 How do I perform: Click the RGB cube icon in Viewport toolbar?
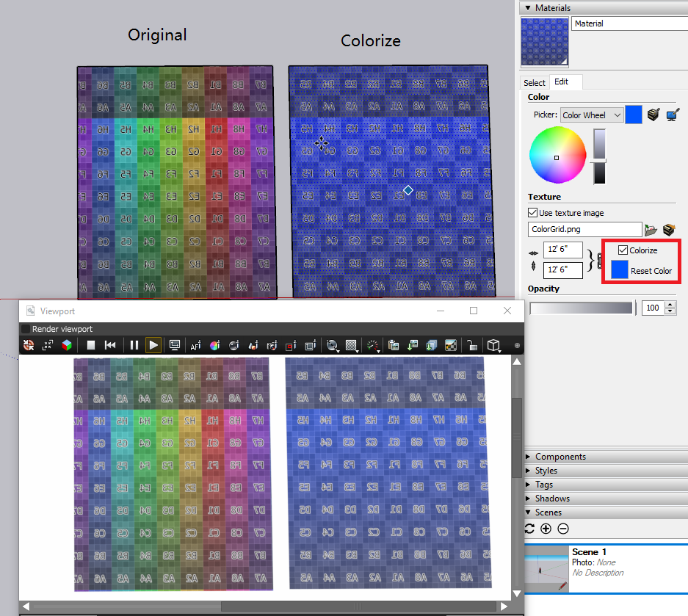67,345
